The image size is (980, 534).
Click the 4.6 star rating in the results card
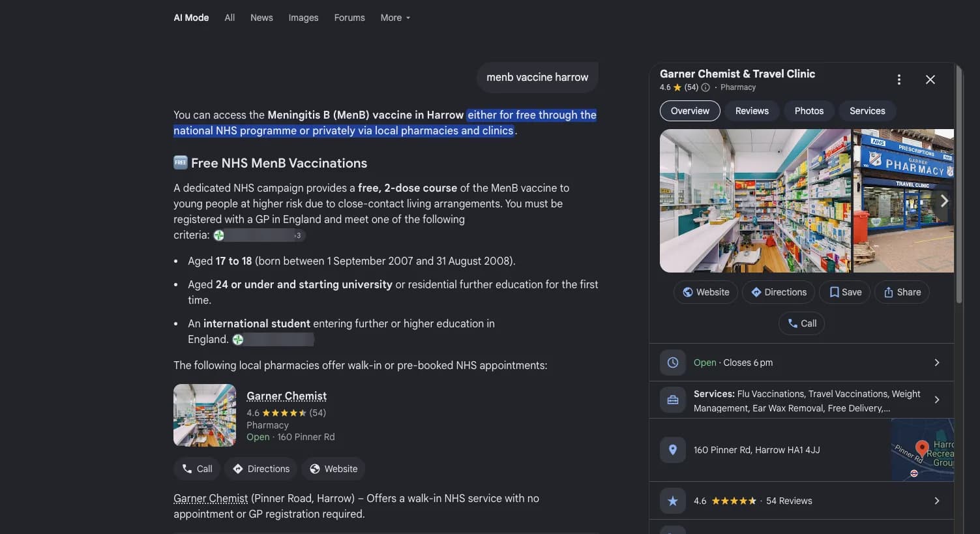286,413
